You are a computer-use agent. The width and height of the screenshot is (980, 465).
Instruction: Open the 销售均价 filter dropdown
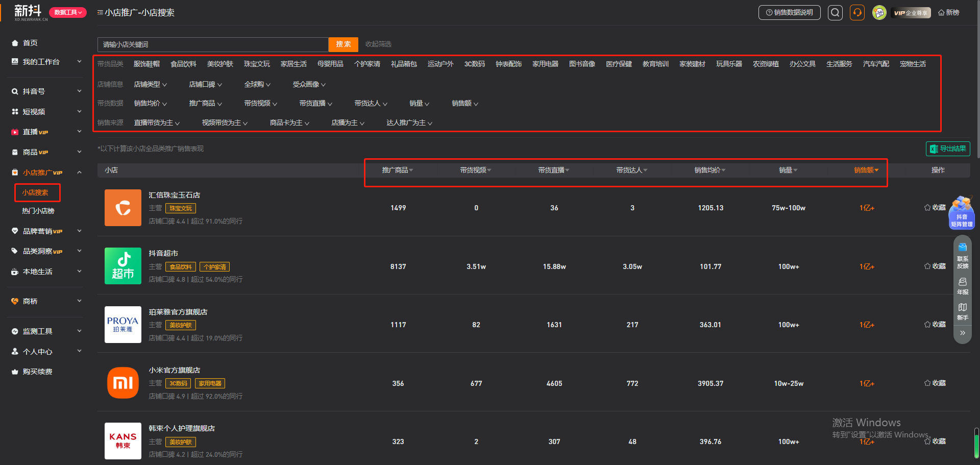(151, 103)
